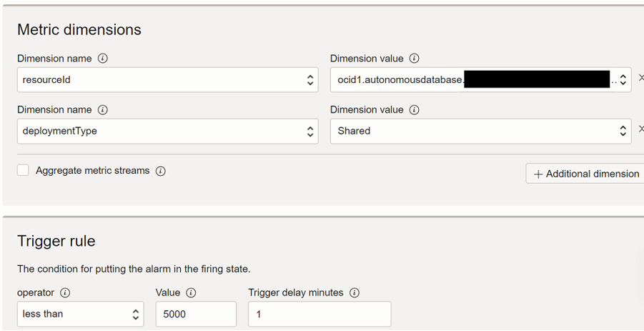Open the ocid1.autonomousdatabase dimension value dropdown
The width and height of the screenshot is (644, 331).
pos(480,80)
